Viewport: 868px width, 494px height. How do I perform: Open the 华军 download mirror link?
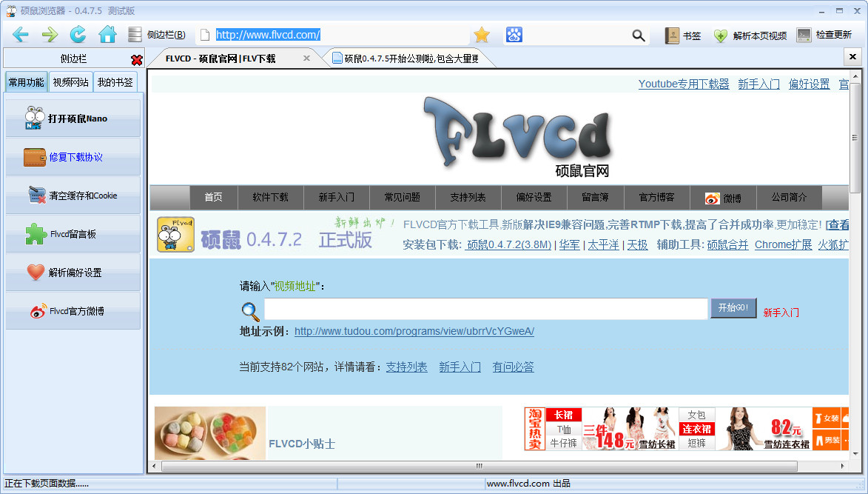tap(570, 245)
